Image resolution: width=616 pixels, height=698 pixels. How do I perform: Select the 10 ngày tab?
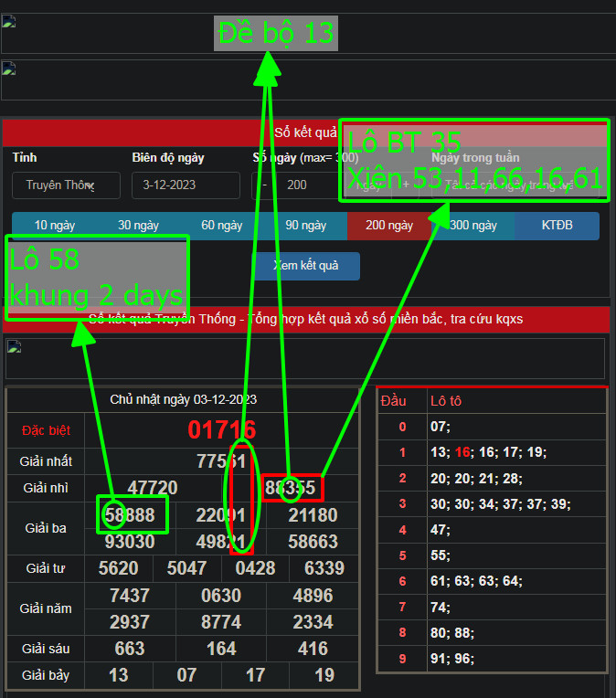(54, 226)
